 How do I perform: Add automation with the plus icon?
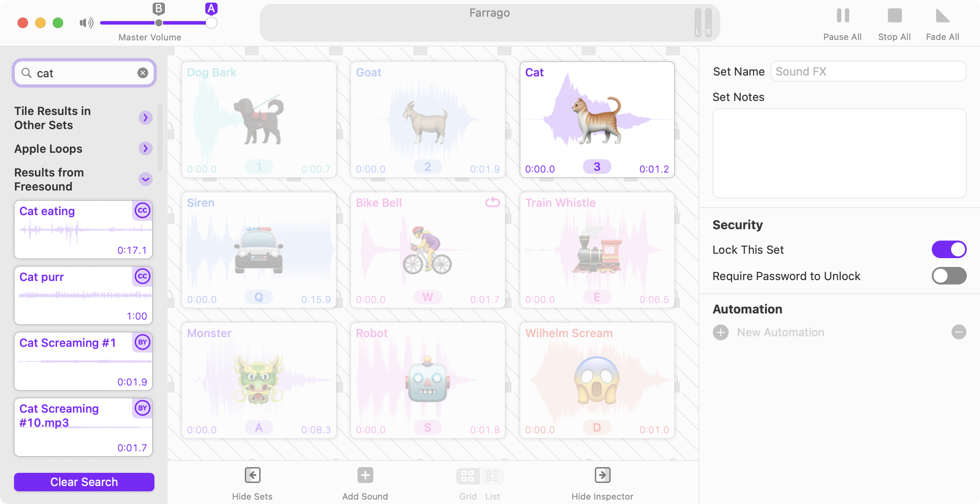[x=721, y=332]
